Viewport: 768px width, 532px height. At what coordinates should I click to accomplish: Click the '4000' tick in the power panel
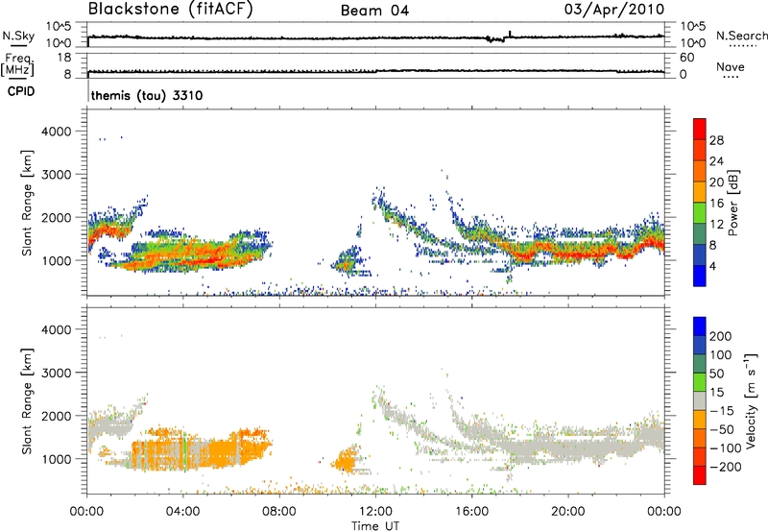pos(56,132)
